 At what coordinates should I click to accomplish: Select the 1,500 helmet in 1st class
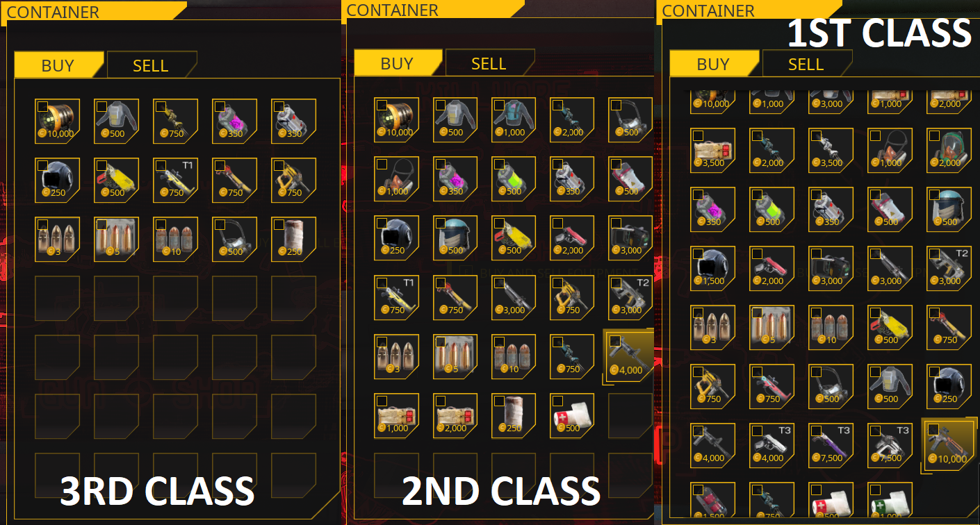(713, 268)
